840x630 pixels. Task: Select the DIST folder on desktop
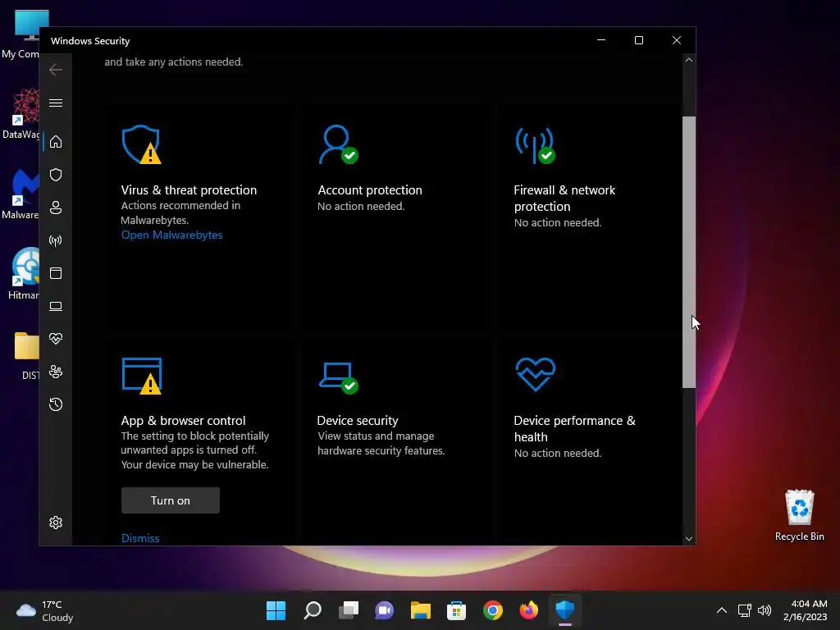pyautogui.click(x=28, y=356)
